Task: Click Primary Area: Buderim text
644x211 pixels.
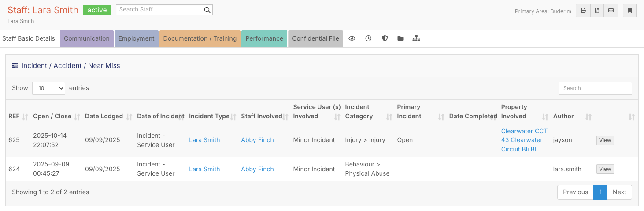Action: [543, 11]
